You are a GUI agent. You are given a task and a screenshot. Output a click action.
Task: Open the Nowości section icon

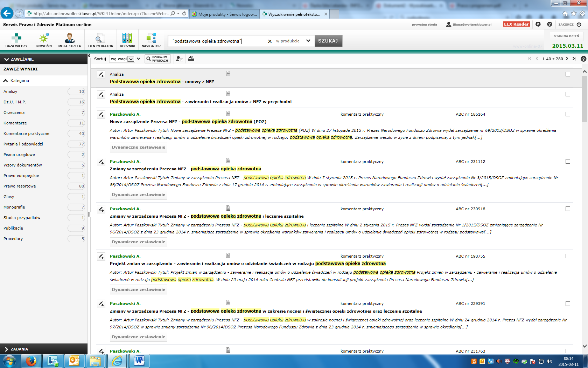(44, 40)
